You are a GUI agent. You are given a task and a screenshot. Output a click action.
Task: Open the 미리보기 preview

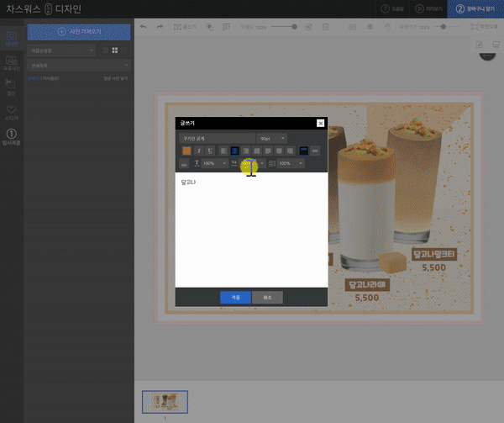(x=428, y=8)
